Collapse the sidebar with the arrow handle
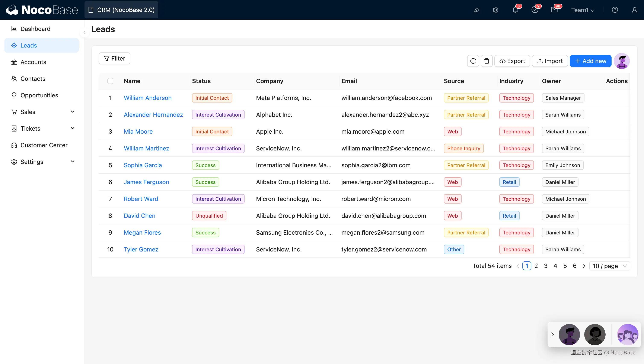 pyautogui.click(x=85, y=32)
